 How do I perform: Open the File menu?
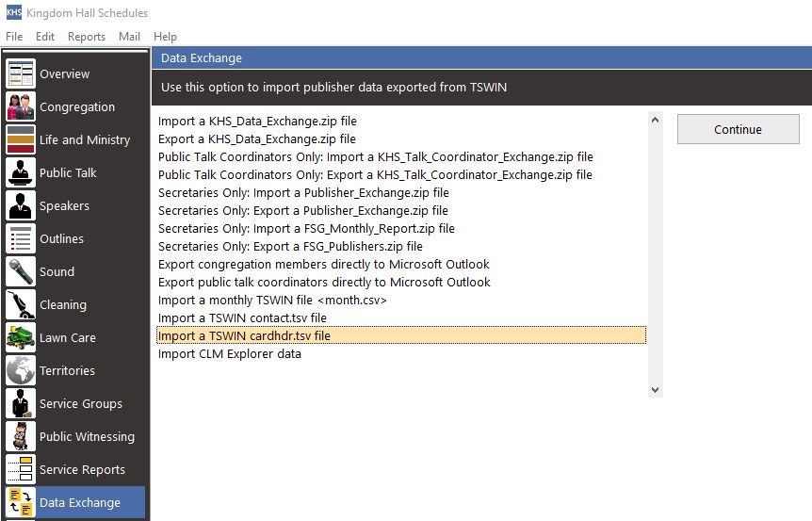pos(14,37)
